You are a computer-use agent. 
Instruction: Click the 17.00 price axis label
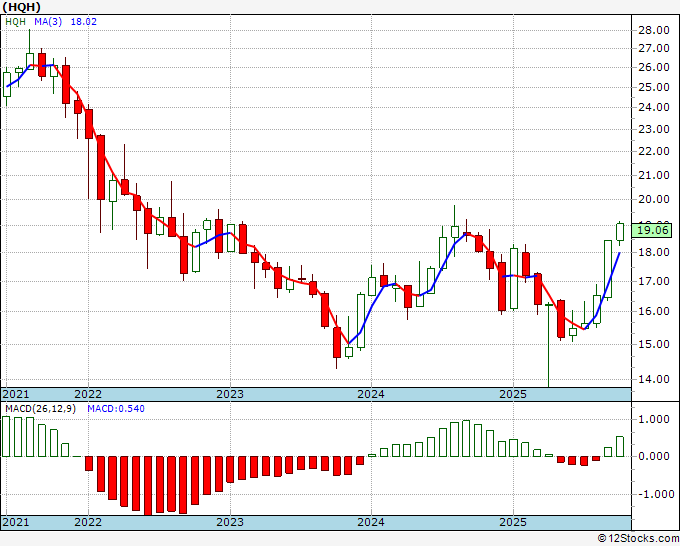pyautogui.click(x=654, y=281)
